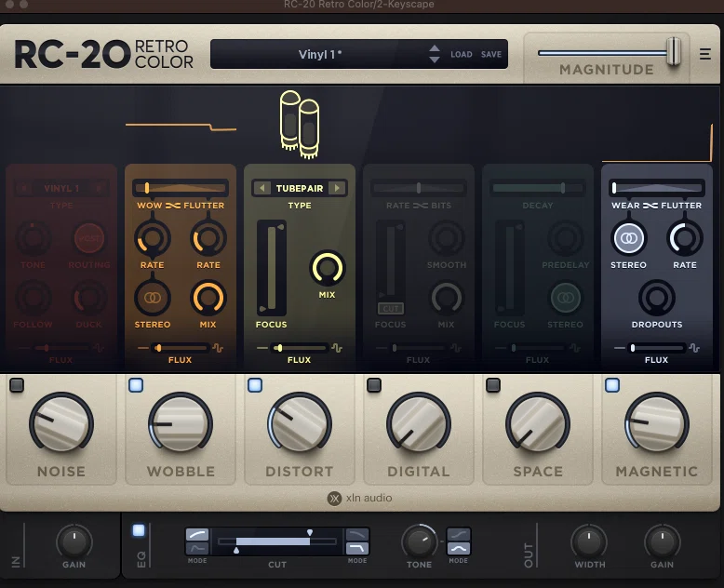Click the input GAIN knob
Image resolution: width=724 pixels, height=588 pixels.
(x=74, y=541)
